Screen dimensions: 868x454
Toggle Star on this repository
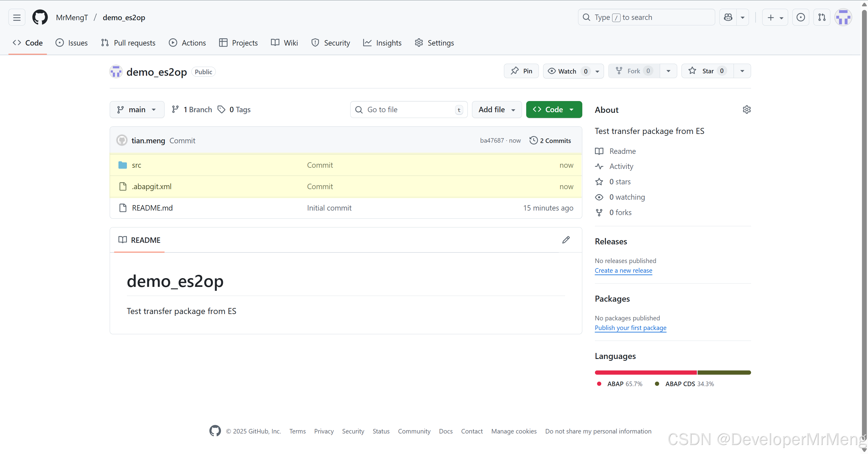tap(707, 71)
